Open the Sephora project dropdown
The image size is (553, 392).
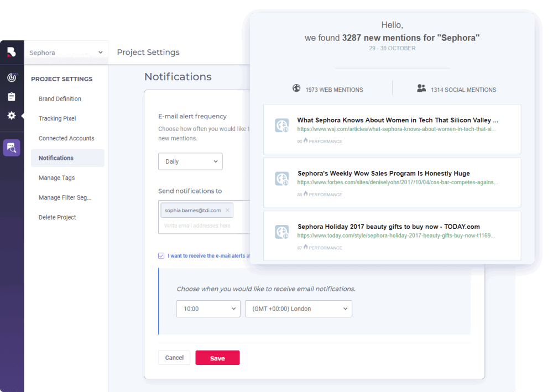(x=66, y=53)
